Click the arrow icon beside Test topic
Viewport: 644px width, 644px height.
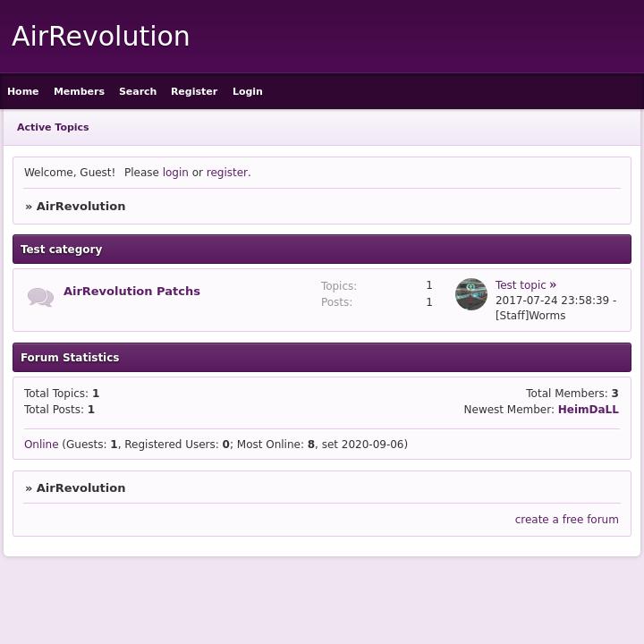(x=553, y=285)
